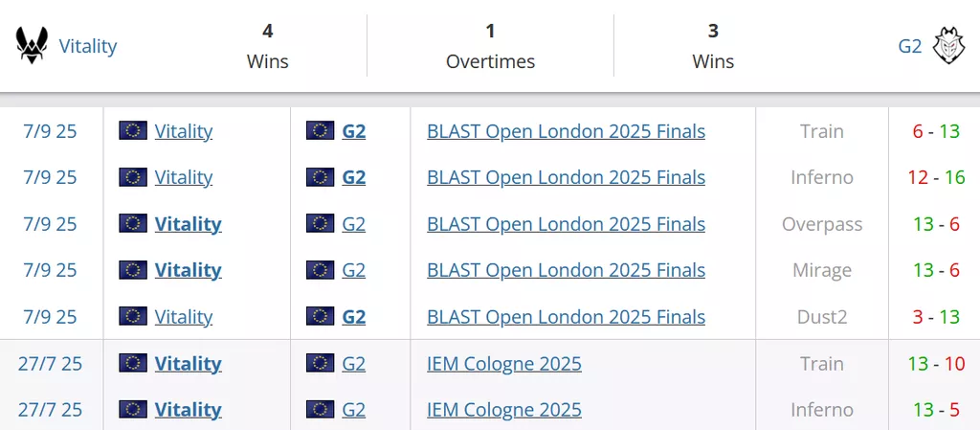Screen dimensions: 980x430
Task: Click the G2 samurai logo icon
Action: pyautogui.click(x=948, y=45)
